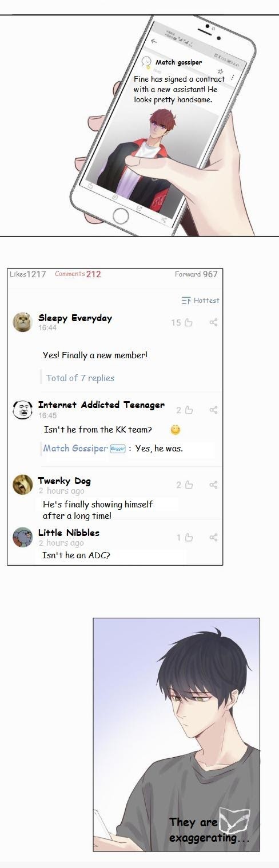The image size is (279, 868).
Task: Share Twerky Dog's comment
Action: point(213,485)
